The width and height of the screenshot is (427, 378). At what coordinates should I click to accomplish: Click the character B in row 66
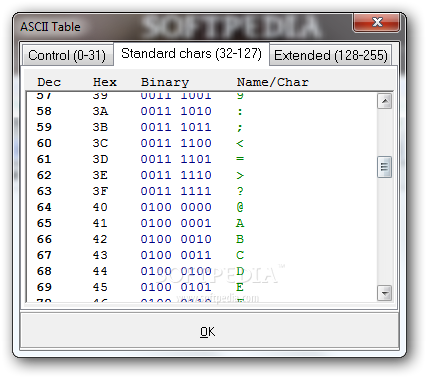tap(240, 239)
